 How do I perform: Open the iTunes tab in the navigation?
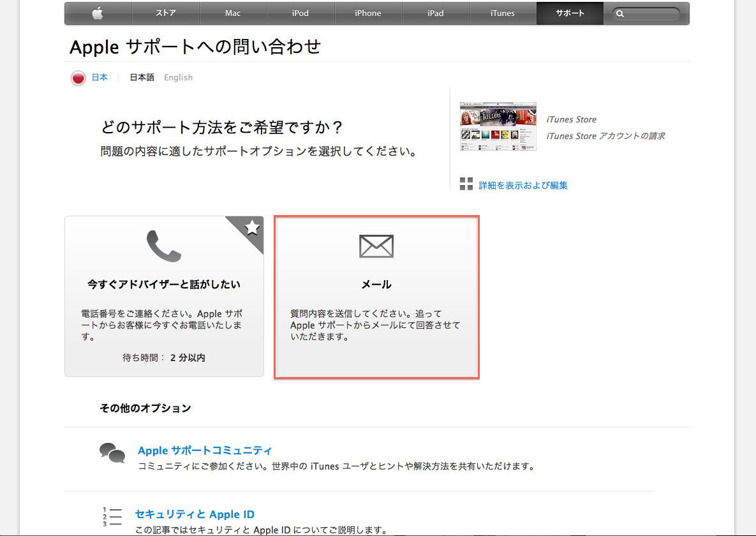[503, 13]
